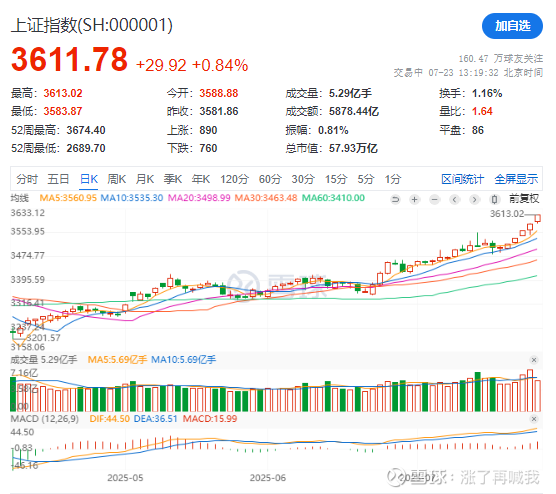Viewport: 556px width, 494px height.
Task: Click the MACD (12,26,9) indicator label
Action: [x=45, y=419]
